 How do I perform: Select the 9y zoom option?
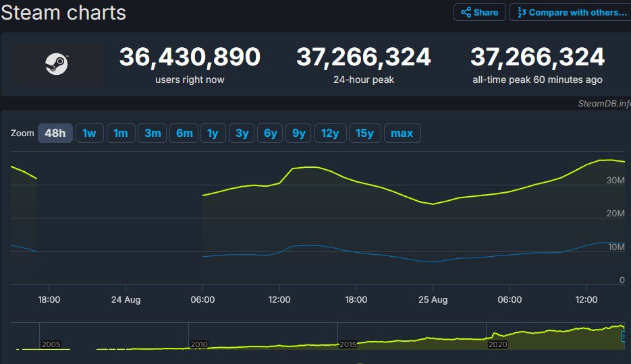point(299,133)
